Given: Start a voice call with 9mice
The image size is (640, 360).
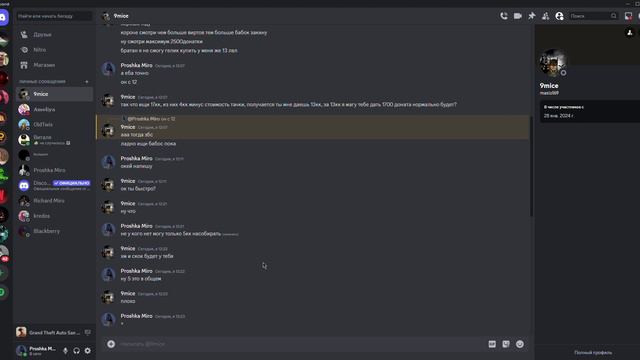Looking at the screenshot, I should (504, 16).
